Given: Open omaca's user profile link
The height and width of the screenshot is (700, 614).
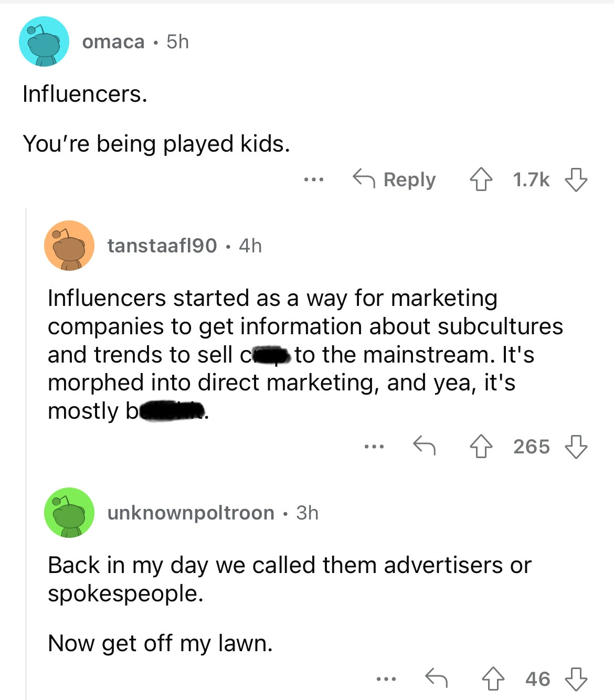Looking at the screenshot, I should (113, 42).
